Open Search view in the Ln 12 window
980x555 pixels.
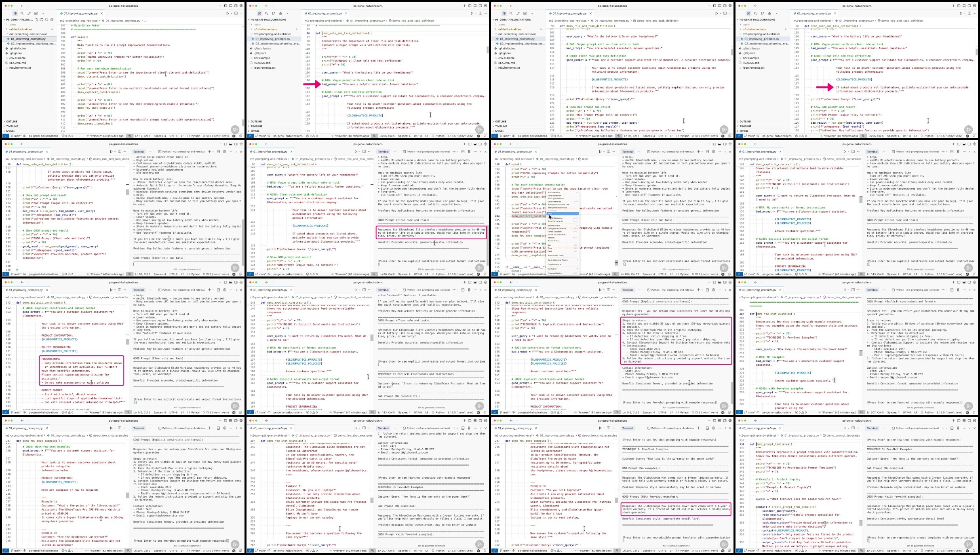point(22,13)
